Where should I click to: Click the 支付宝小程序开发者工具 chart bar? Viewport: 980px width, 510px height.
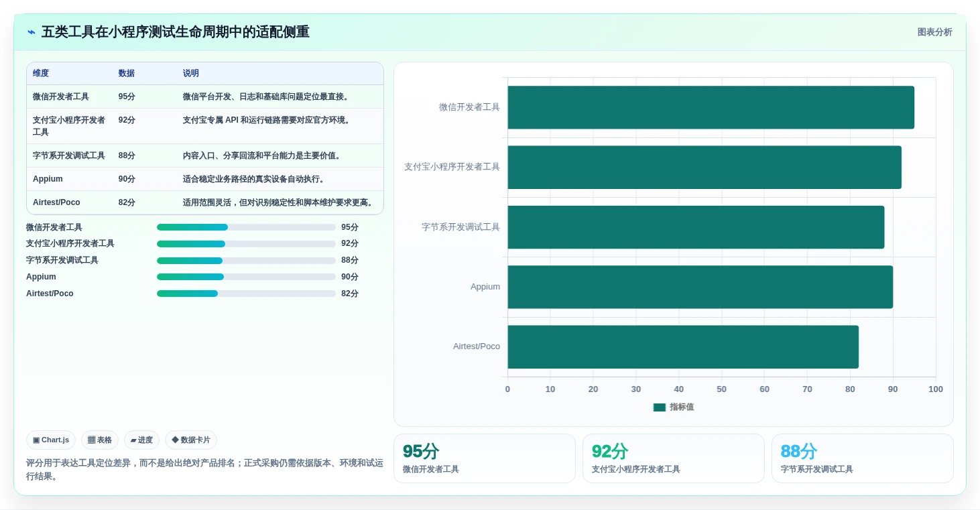pyautogui.click(x=705, y=167)
